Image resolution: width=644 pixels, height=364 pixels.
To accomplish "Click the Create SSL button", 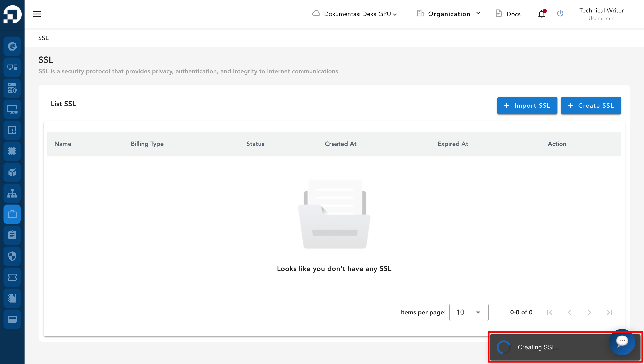I will click(x=591, y=105).
